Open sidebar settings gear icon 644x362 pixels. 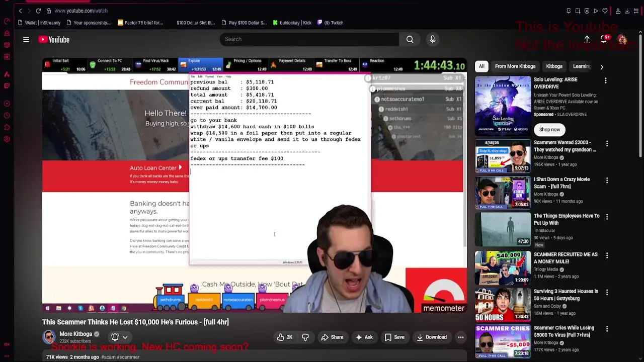(x=7, y=139)
